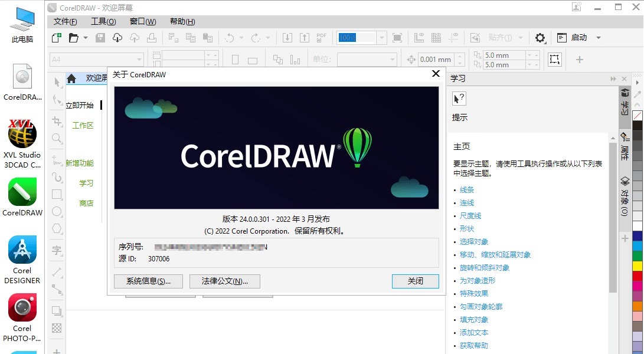Image resolution: width=644 pixels, height=354 pixels.
Task: Click the Hints pointer question icon
Action: (459, 98)
